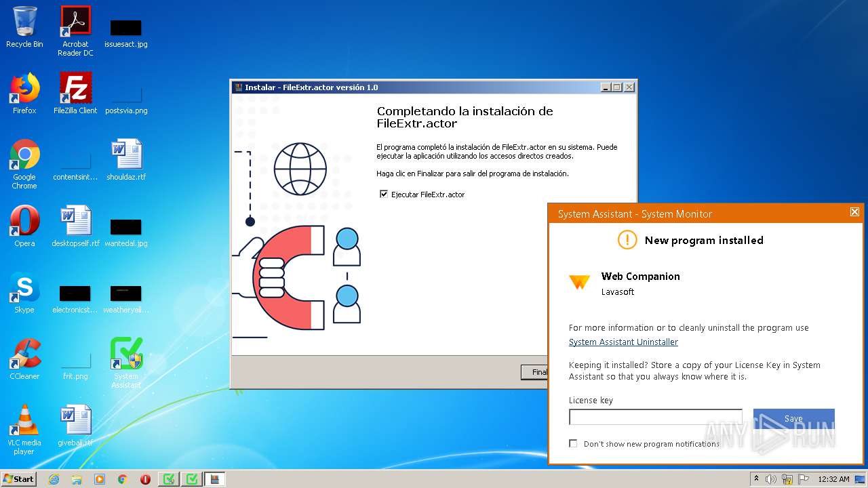Viewport: 868px width, 488px height.
Task: Launch Opera desktop shortcut
Action: pos(24,226)
